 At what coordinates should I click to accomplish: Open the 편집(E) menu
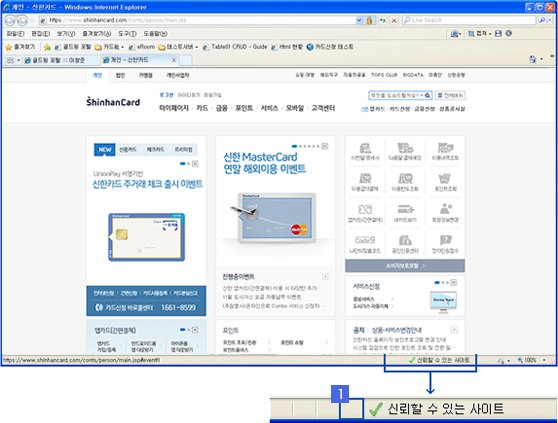(x=41, y=34)
